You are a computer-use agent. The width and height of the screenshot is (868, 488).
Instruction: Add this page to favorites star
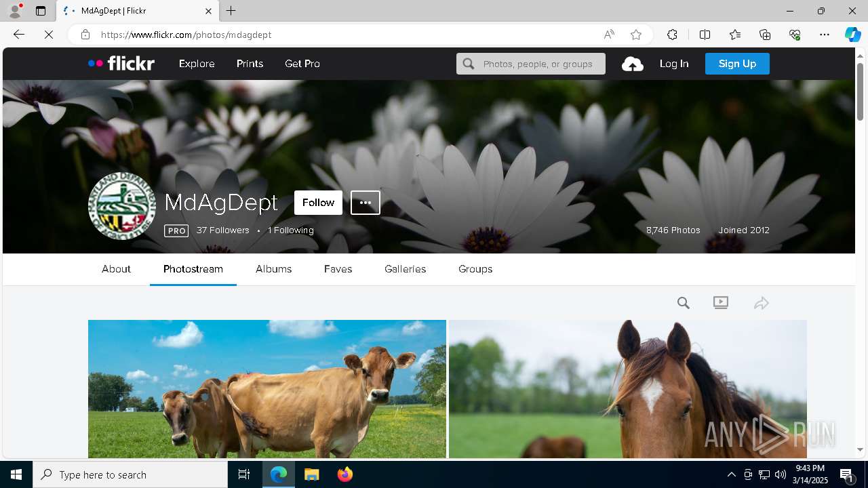(x=636, y=35)
